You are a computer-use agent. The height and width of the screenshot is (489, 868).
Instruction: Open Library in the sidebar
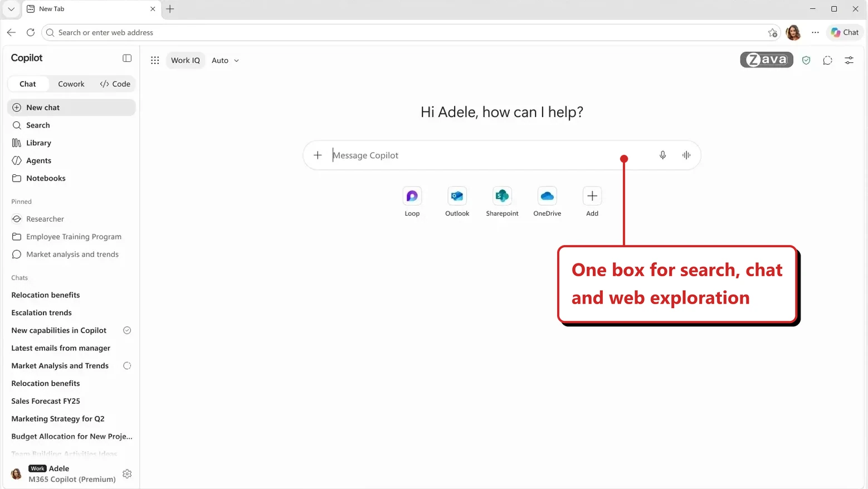(71, 143)
